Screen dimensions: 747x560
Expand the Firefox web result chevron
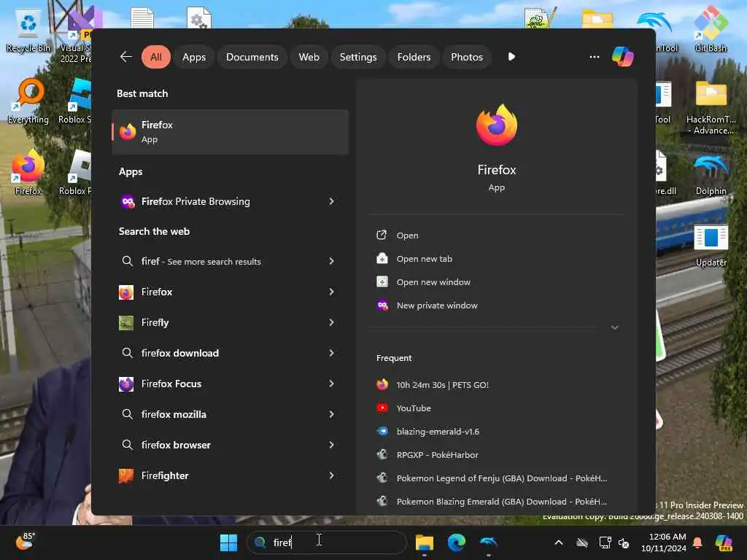point(332,292)
